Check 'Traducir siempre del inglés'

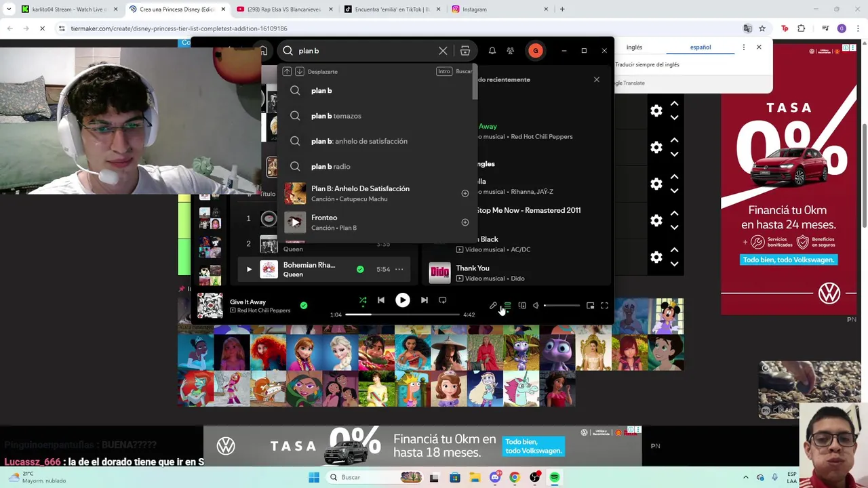pyautogui.click(x=647, y=64)
